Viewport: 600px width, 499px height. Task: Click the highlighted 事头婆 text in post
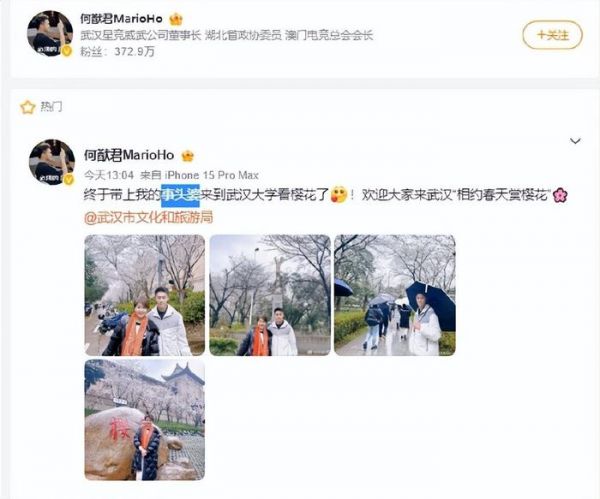pyautogui.click(x=181, y=196)
